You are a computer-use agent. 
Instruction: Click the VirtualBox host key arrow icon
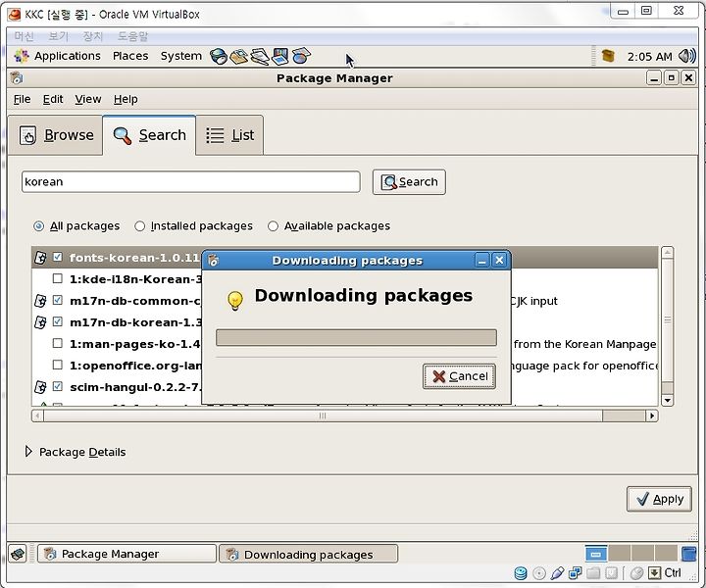pos(654,573)
